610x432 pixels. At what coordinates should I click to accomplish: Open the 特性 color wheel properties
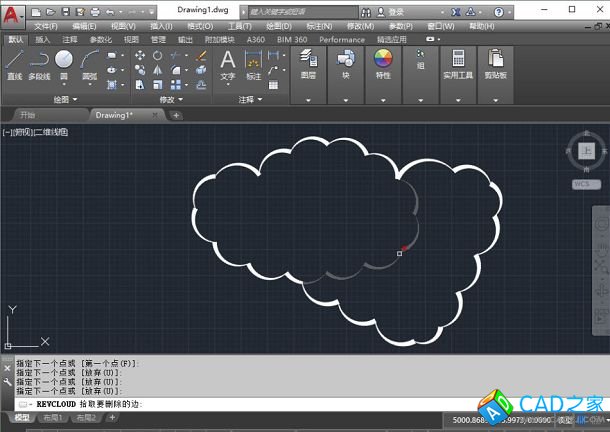click(x=383, y=60)
